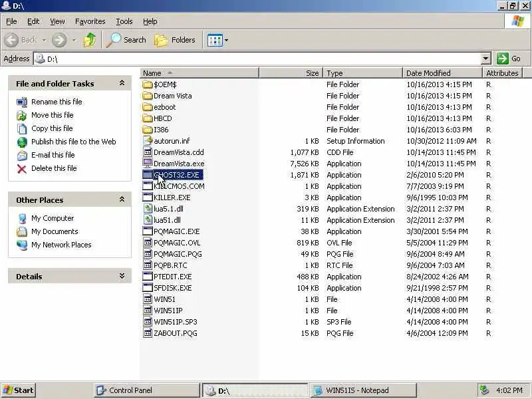The height and width of the screenshot is (399, 532).
Task: Select the PQMAGIC.EXE file icon
Action: pos(148,231)
